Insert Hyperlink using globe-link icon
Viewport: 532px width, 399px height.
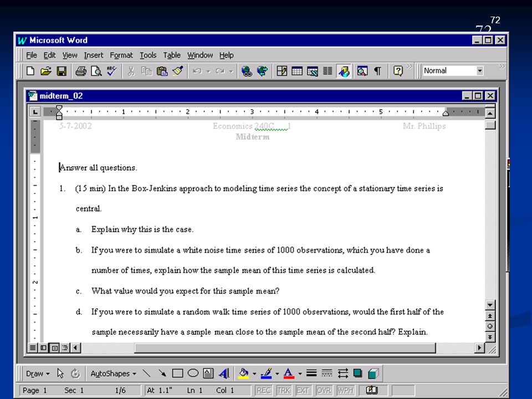(247, 71)
